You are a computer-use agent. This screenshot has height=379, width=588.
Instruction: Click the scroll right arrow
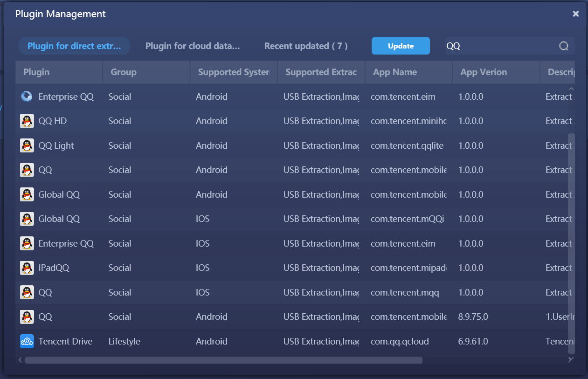[570, 360]
